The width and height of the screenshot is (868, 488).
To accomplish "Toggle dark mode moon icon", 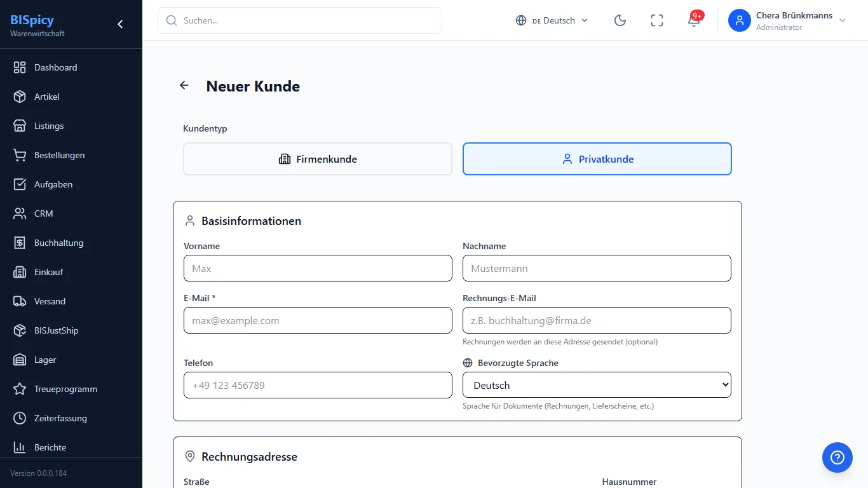I will (x=620, y=20).
